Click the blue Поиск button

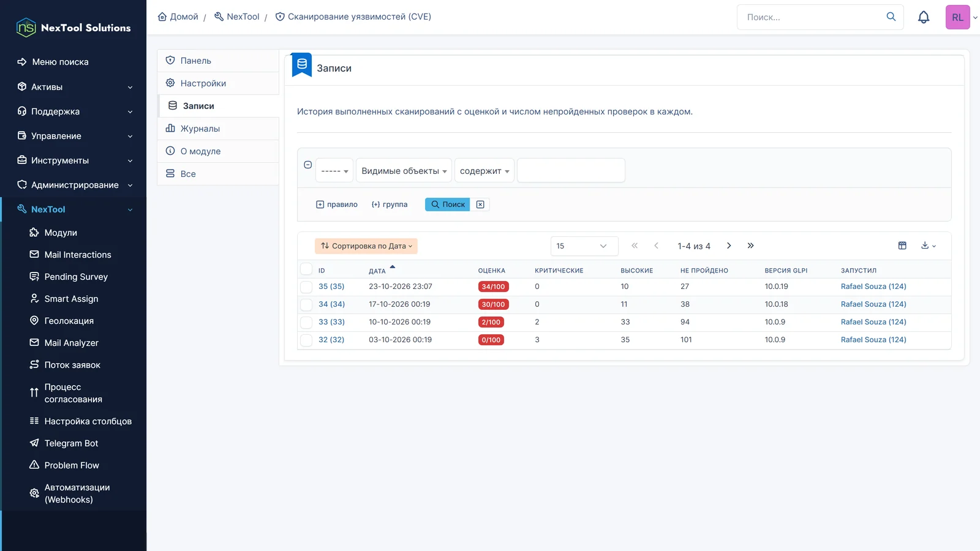447,204
